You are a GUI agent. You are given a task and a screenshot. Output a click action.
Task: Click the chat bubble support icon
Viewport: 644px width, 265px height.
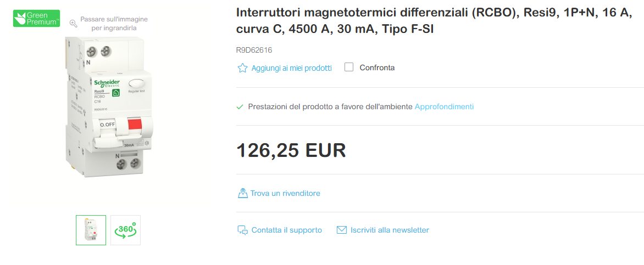click(242, 230)
